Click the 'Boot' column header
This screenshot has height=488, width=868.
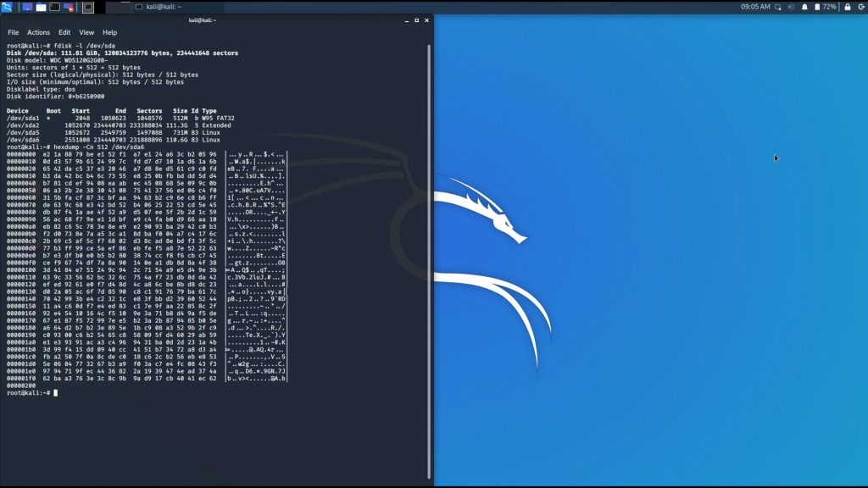pos(53,111)
